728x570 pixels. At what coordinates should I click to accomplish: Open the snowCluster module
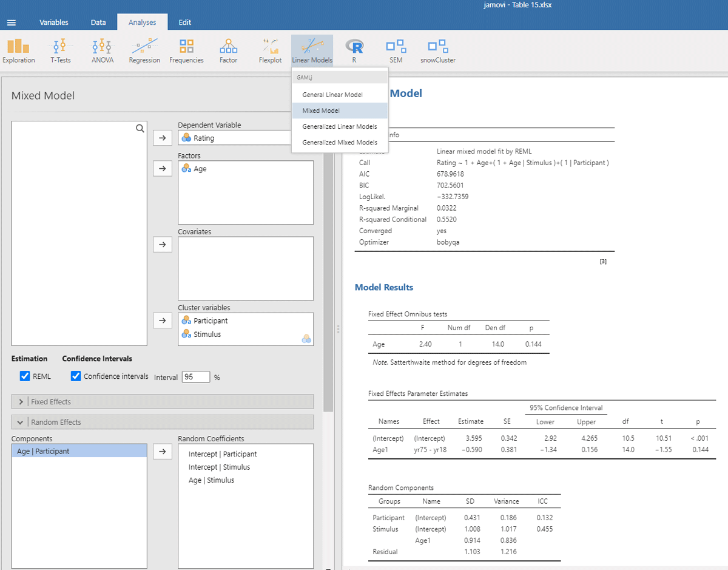pyautogui.click(x=437, y=51)
